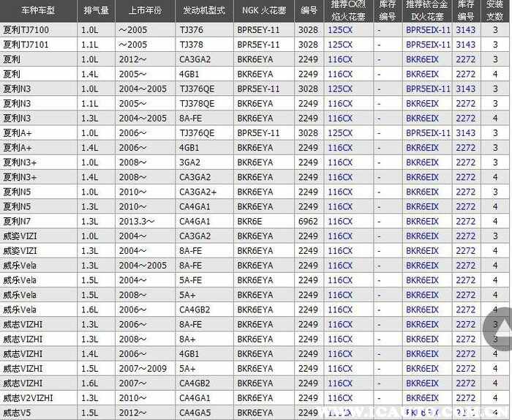The image size is (512, 420).
Task: Open the BKR6EIX link in the 威志V2VIZHI row
Action: point(422,398)
